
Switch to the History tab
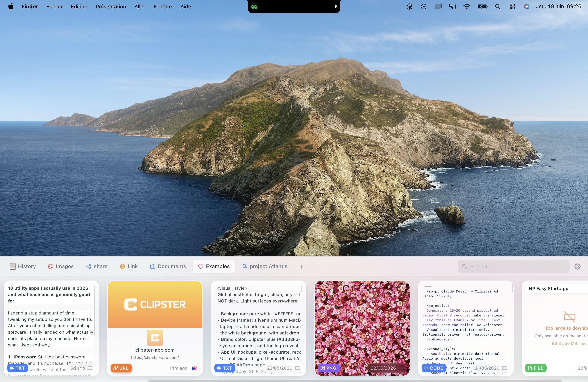point(23,267)
